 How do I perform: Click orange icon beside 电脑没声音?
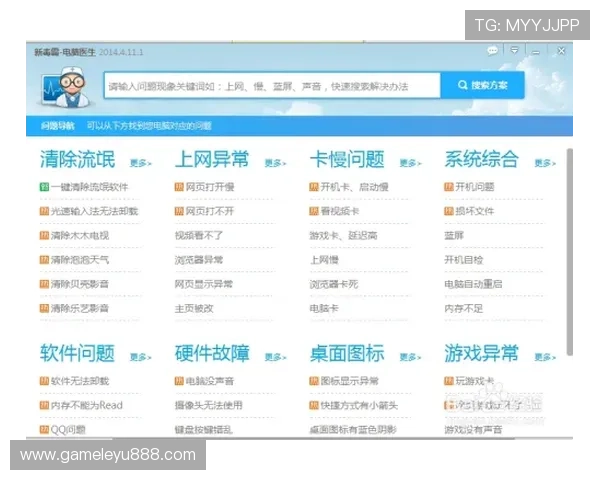(x=179, y=381)
